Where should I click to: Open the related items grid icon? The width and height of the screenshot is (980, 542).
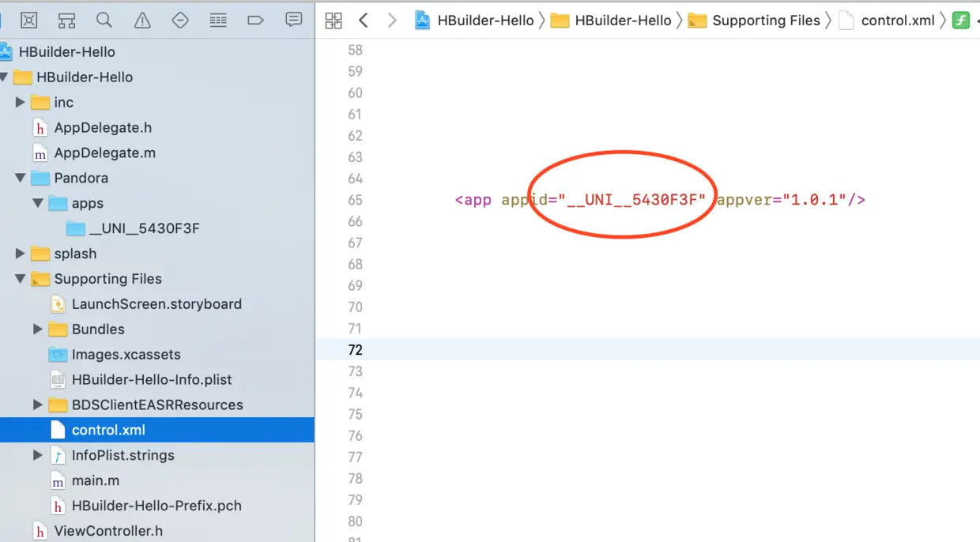pos(334,21)
